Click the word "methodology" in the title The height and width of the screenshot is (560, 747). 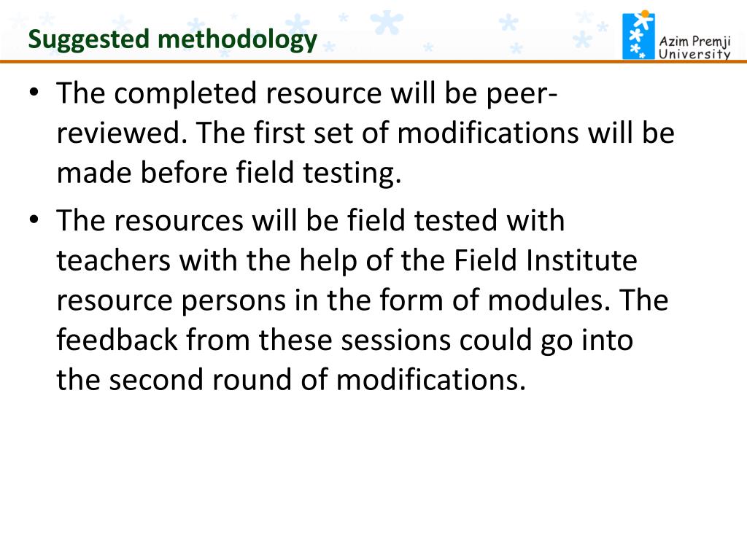coord(237,40)
